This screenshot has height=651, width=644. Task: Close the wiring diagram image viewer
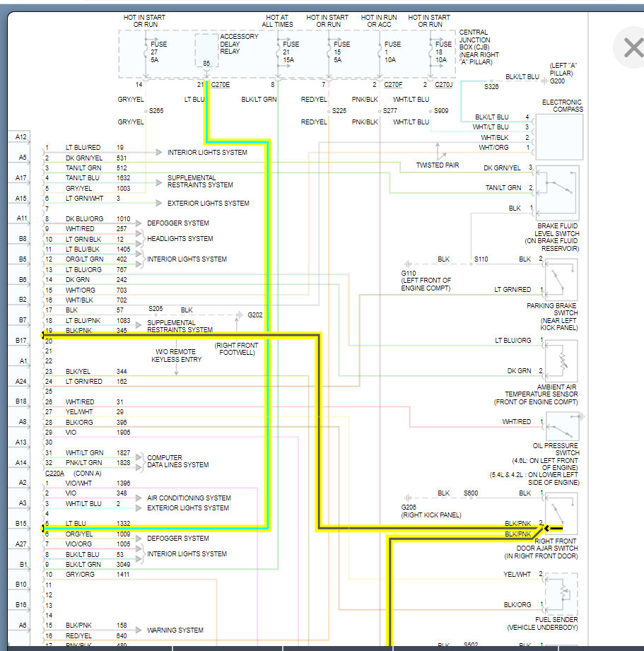point(632,47)
